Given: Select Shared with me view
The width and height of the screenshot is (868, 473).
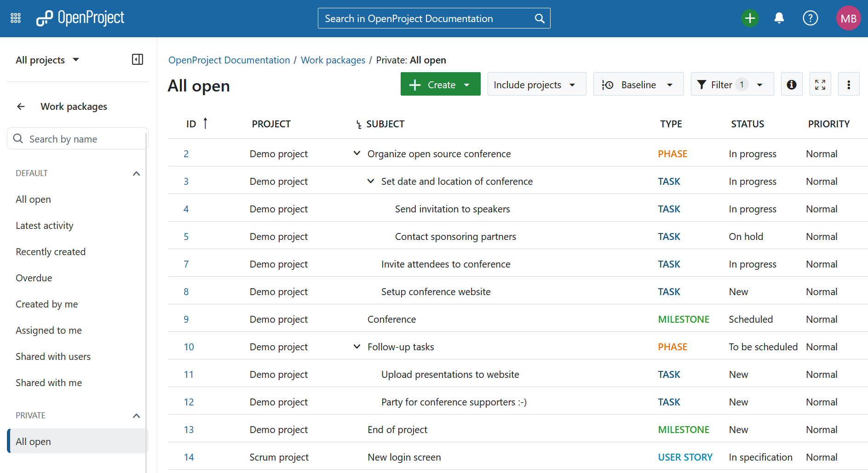Looking at the screenshot, I should click(49, 383).
